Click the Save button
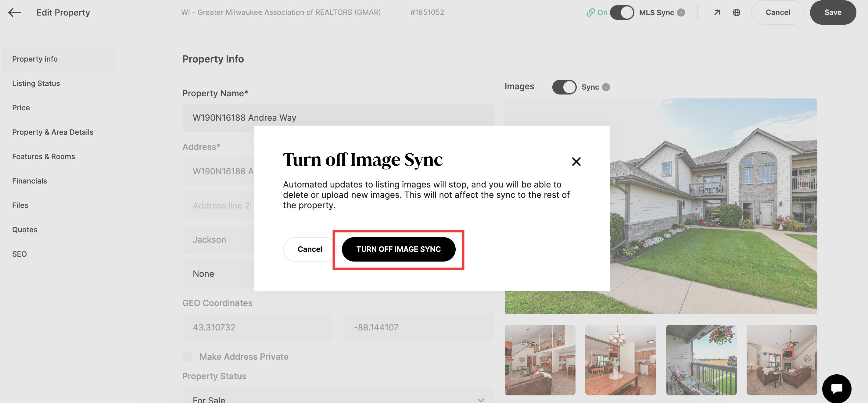This screenshot has height=403, width=868. (x=833, y=12)
